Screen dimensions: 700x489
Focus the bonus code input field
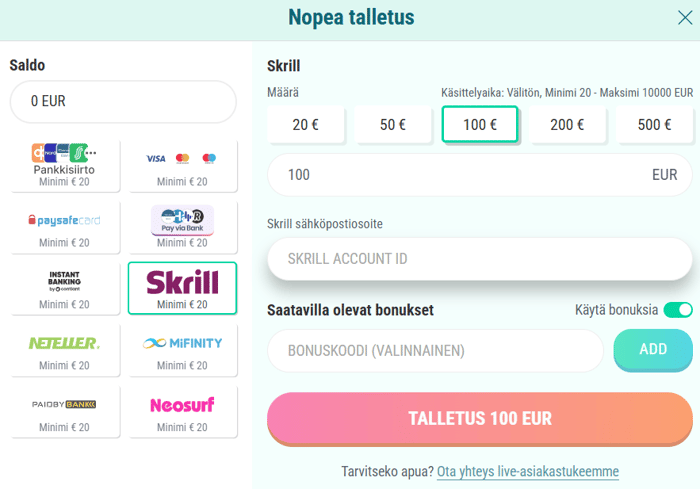pos(435,351)
